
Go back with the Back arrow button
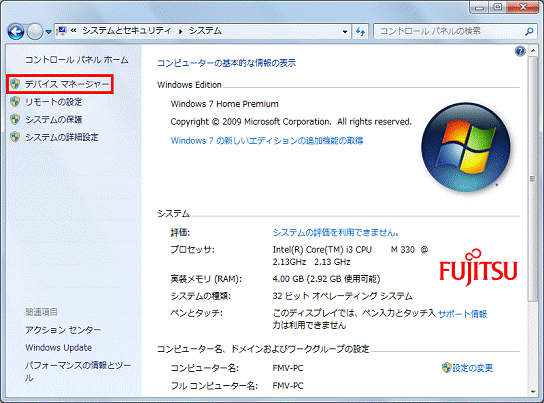tap(16, 32)
